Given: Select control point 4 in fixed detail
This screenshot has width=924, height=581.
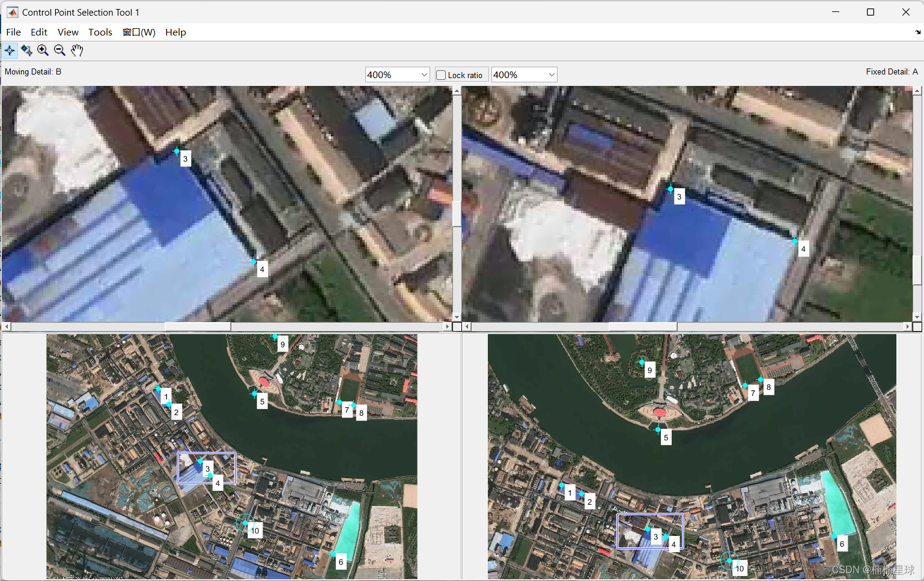Looking at the screenshot, I should point(795,241).
